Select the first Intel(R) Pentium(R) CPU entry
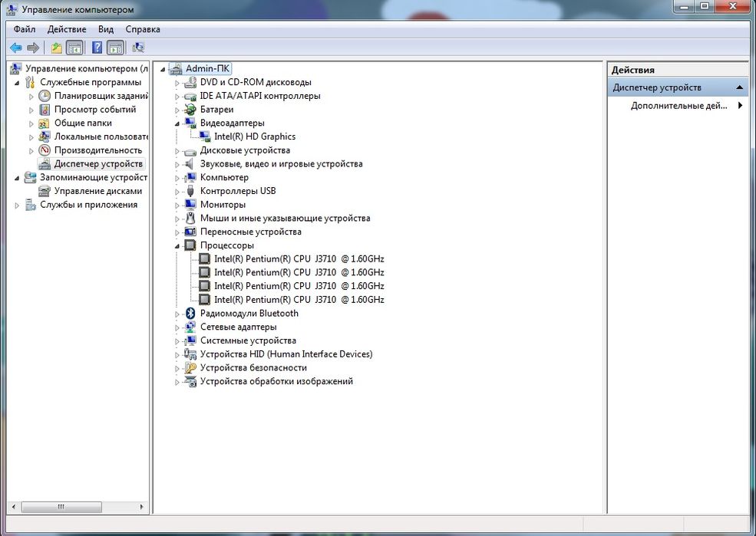The height and width of the screenshot is (536, 756). coord(299,258)
